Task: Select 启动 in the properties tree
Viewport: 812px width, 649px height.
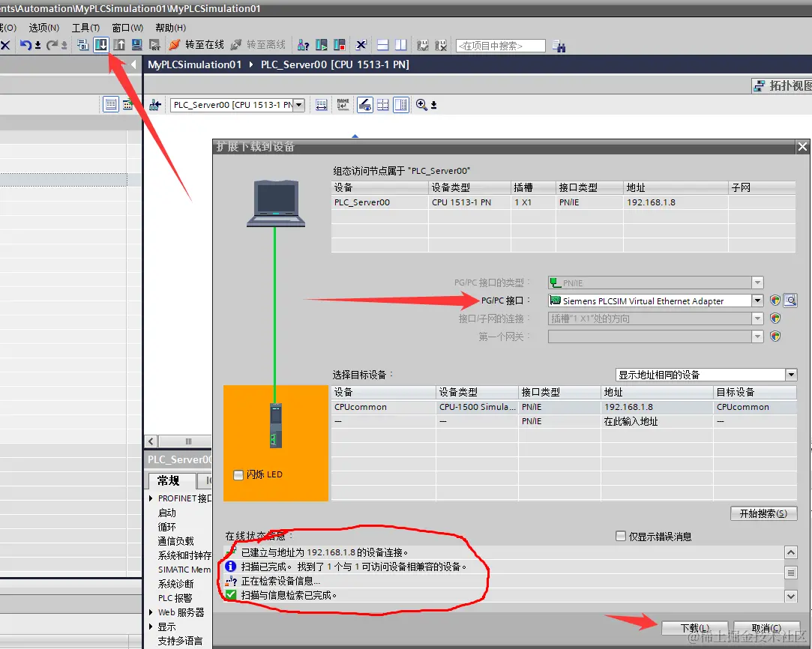Action: pyautogui.click(x=166, y=513)
